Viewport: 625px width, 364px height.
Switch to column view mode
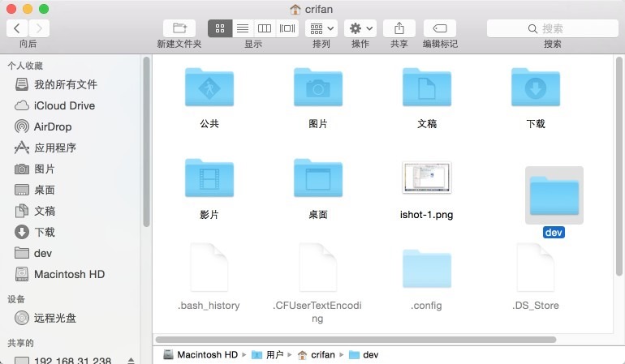(x=265, y=28)
